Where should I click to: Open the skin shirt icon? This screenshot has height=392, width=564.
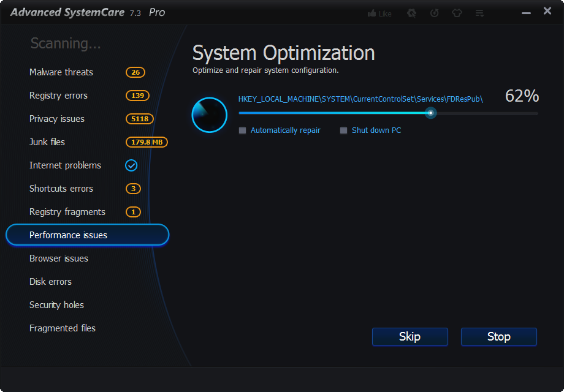coord(457,13)
